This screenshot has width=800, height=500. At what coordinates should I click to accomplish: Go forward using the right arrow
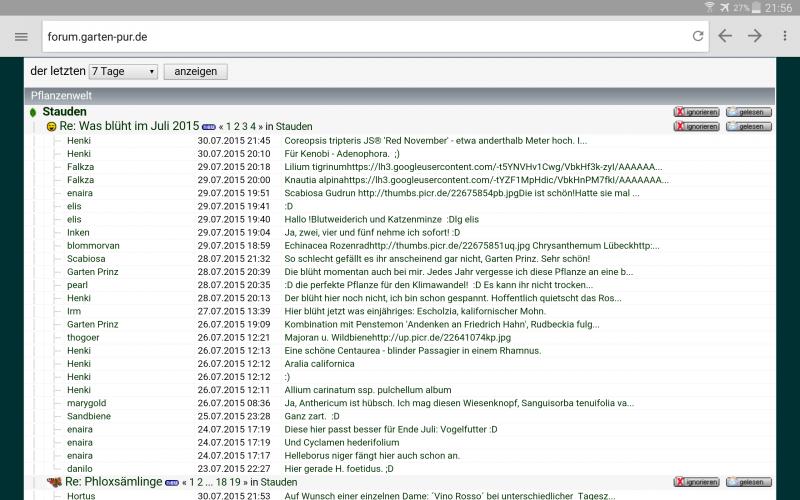(x=755, y=36)
